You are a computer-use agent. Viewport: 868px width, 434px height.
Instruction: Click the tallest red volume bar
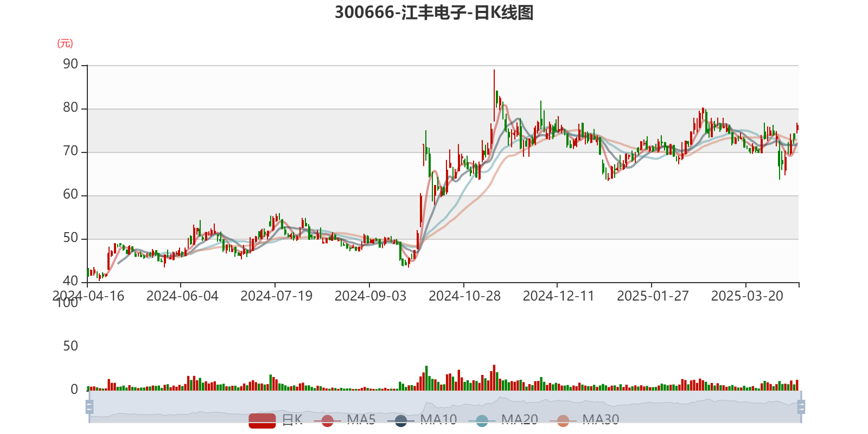[494, 378]
